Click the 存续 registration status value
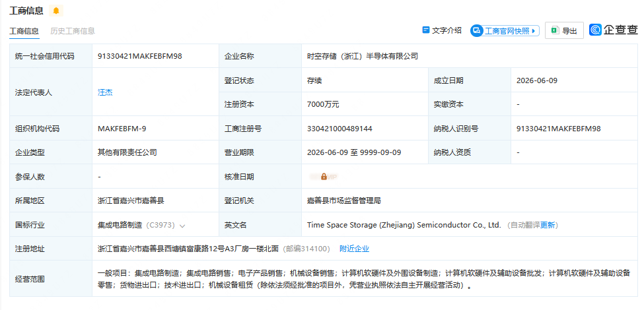Viewport: 644px width, 310px height. (x=314, y=80)
